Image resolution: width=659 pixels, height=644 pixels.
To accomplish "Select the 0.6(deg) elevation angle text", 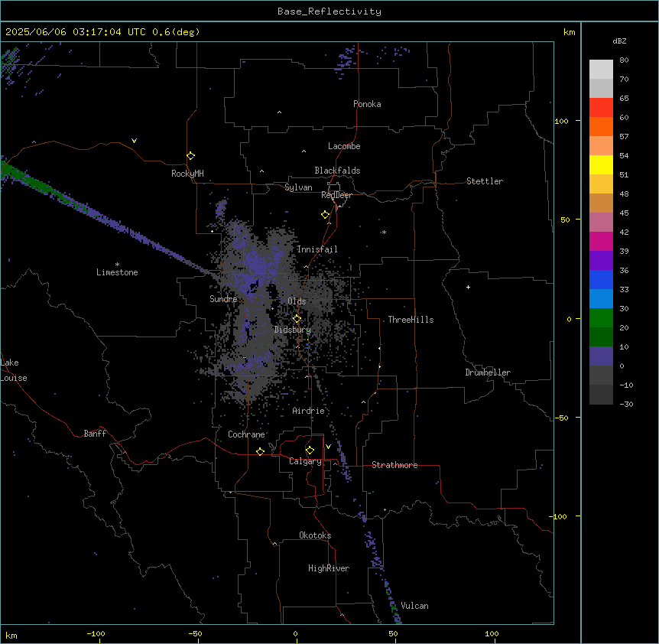I will click(176, 32).
